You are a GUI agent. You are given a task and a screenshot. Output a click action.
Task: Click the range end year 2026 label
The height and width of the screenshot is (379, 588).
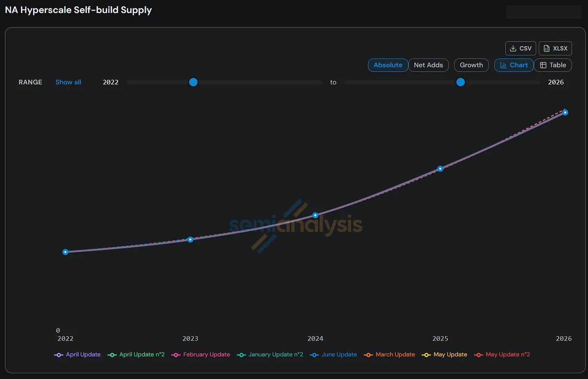pos(556,82)
